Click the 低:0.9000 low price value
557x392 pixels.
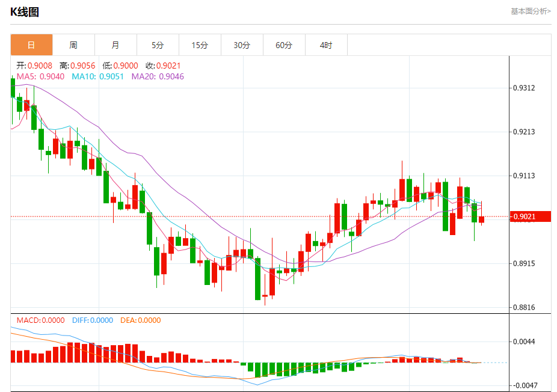click(120, 66)
